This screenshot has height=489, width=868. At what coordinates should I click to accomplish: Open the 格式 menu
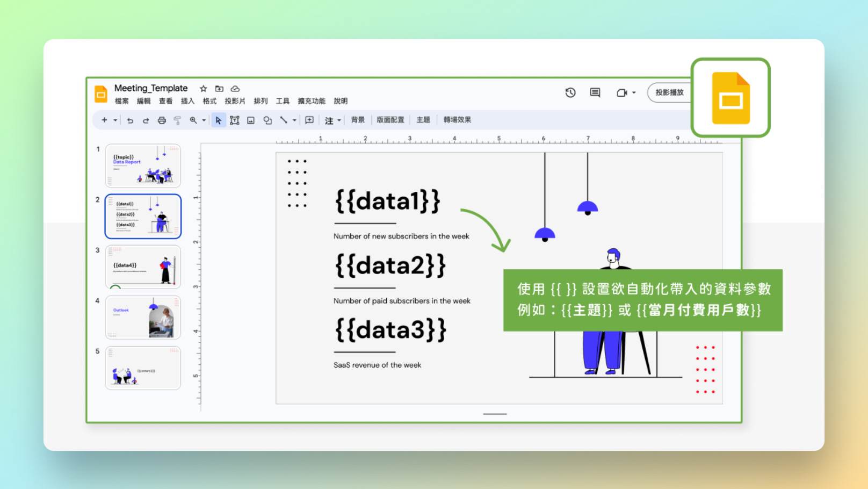pyautogui.click(x=209, y=101)
